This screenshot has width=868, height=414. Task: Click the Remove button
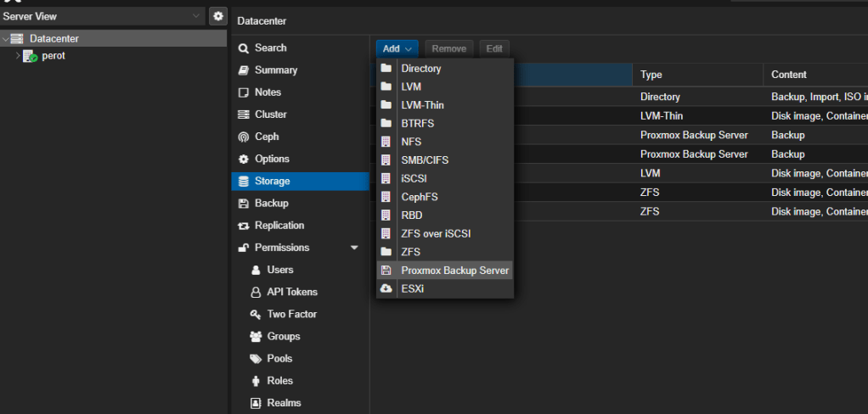click(x=448, y=49)
